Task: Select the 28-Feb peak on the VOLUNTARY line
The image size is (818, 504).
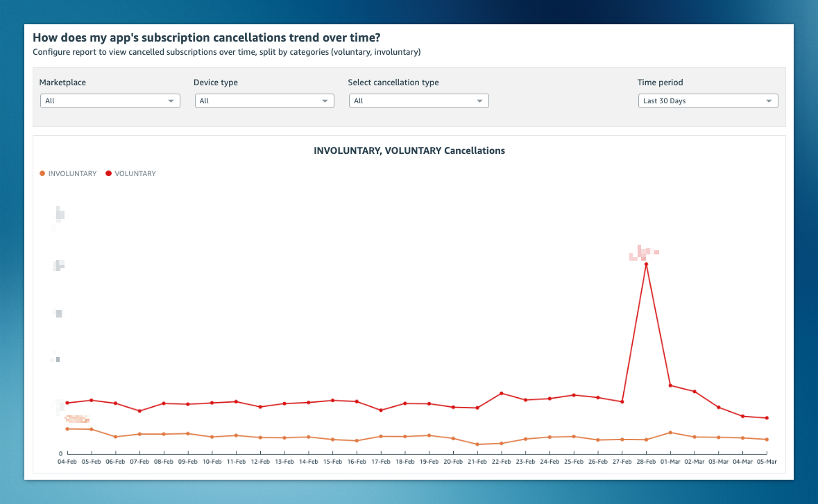Action: click(647, 263)
